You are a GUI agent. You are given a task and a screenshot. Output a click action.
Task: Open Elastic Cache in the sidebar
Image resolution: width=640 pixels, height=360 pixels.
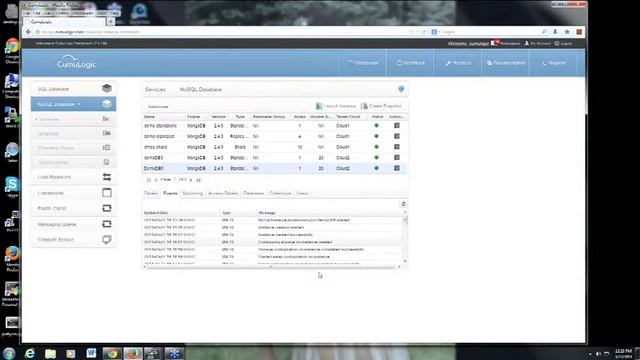(73, 208)
